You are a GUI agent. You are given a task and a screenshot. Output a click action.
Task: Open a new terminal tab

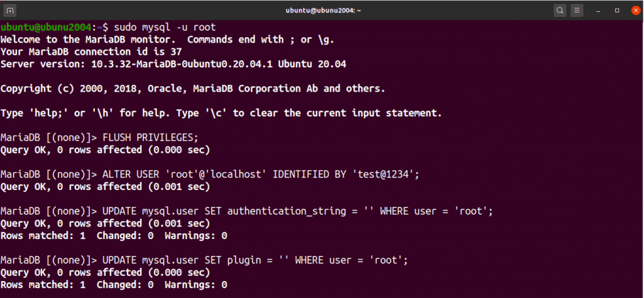[12, 10]
